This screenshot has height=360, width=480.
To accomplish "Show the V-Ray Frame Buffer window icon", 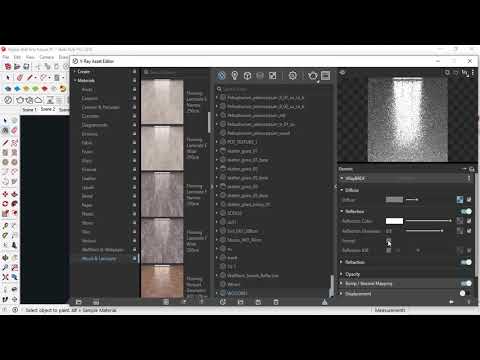I will tap(326, 76).
